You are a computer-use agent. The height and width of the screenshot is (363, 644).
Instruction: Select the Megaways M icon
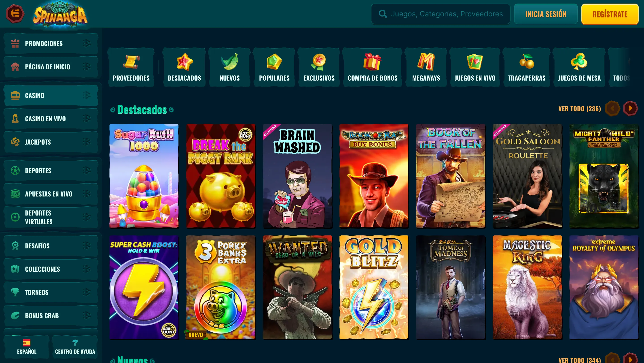(x=426, y=61)
